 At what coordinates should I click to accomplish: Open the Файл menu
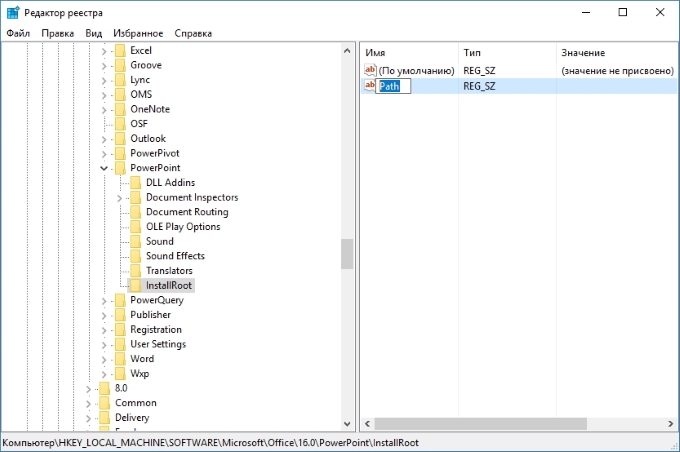[18, 33]
